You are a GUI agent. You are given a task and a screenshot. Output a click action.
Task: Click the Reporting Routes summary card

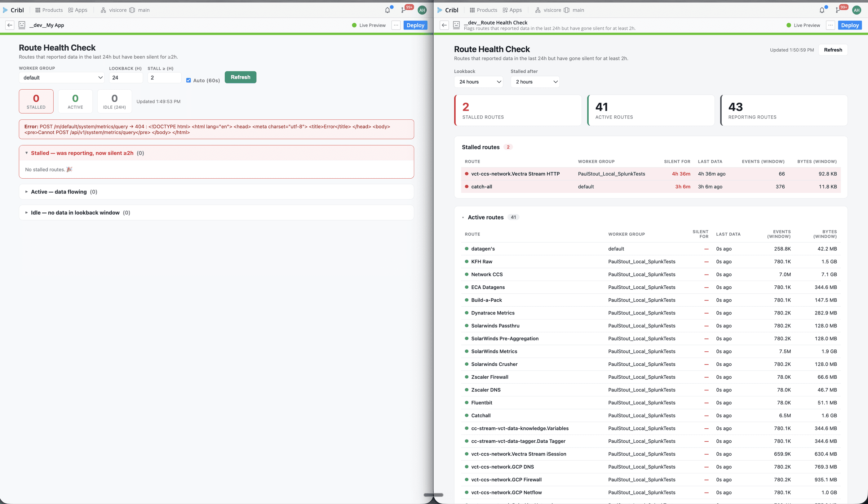[x=784, y=110]
